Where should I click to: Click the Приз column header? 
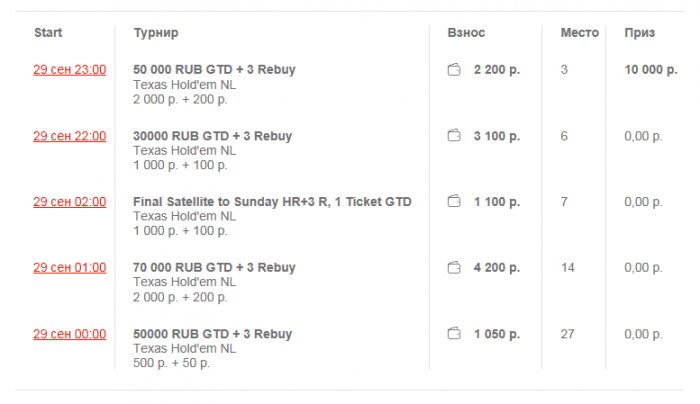pyautogui.click(x=640, y=33)
